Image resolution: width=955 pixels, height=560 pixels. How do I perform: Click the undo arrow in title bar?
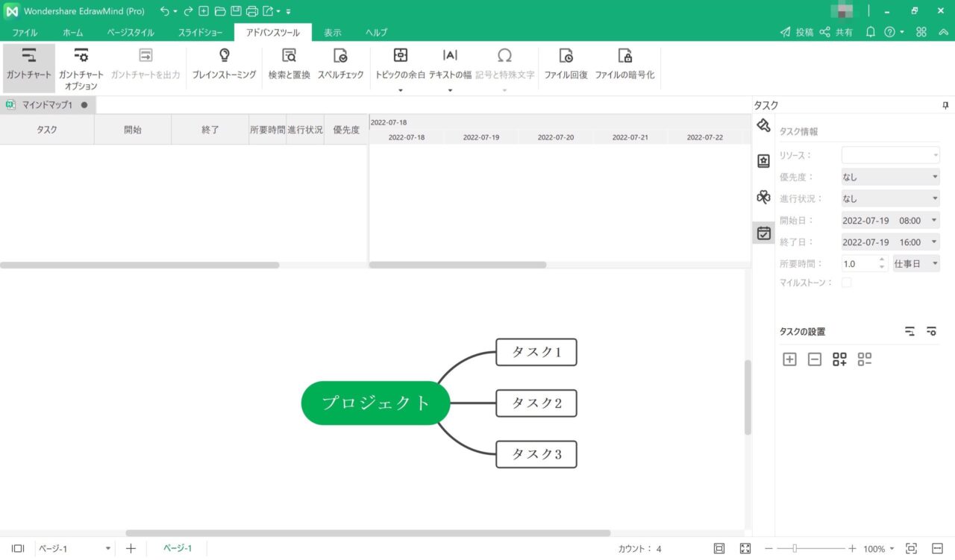(165, 11)
